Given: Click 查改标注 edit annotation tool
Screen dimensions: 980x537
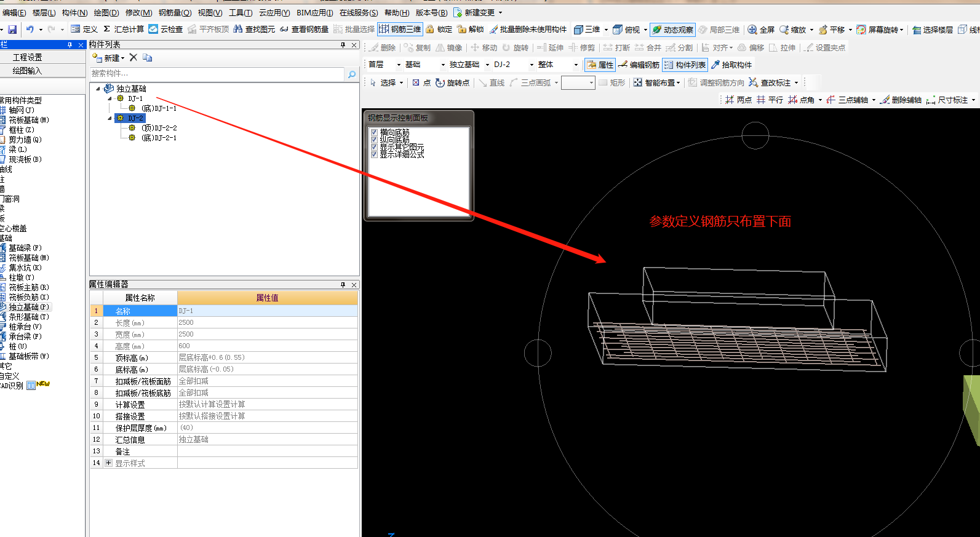Looking at the screenshot, I should pyautogui.click(x=770, y=82).
